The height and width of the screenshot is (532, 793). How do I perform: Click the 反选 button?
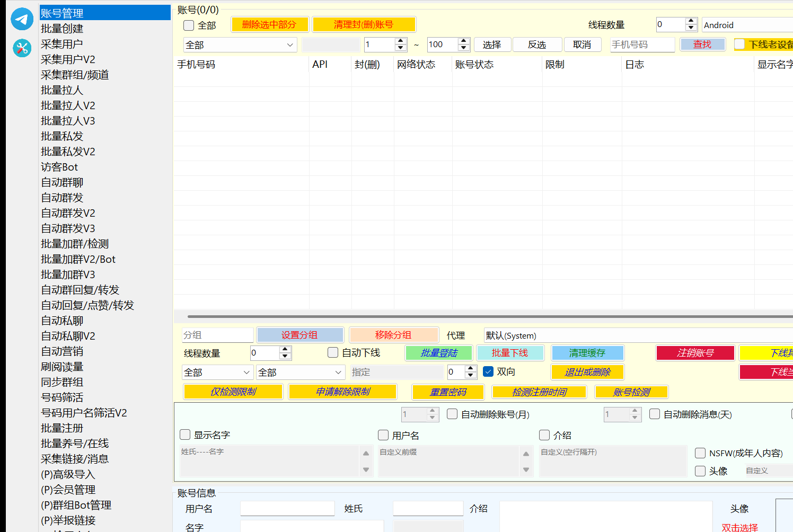(537, 45)
